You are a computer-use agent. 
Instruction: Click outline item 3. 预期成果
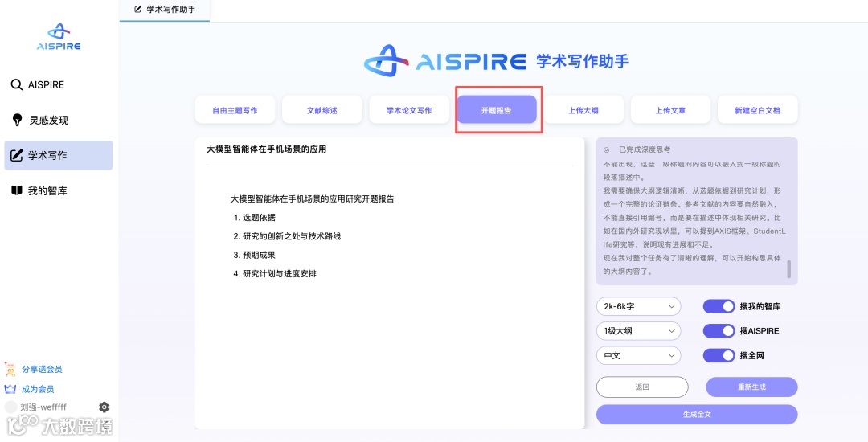(255, 255)
